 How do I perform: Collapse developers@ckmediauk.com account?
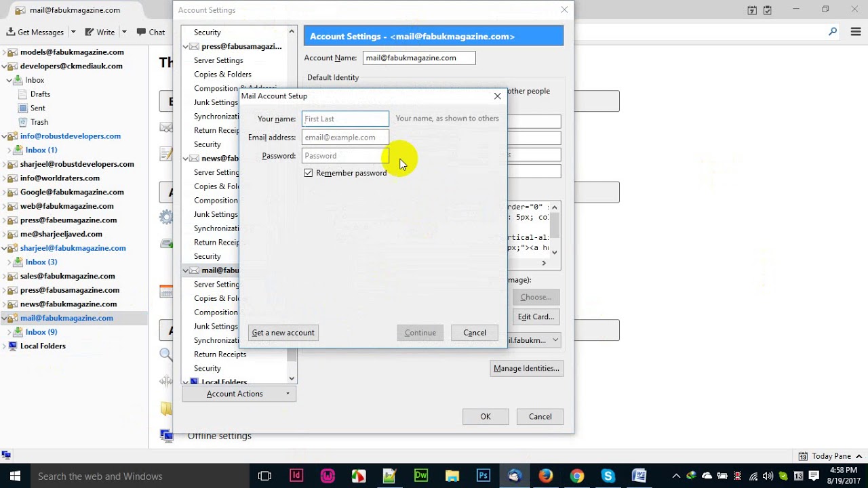pos(5,66)
